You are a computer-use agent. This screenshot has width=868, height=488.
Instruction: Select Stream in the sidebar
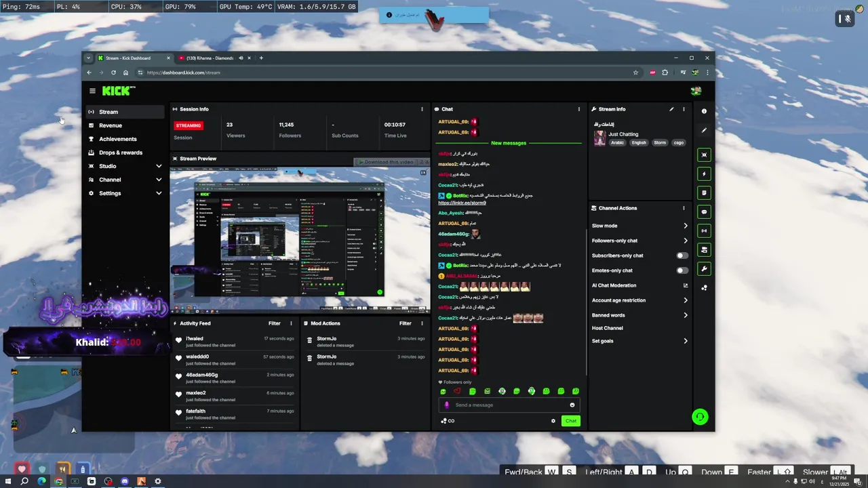pos(125,112)
